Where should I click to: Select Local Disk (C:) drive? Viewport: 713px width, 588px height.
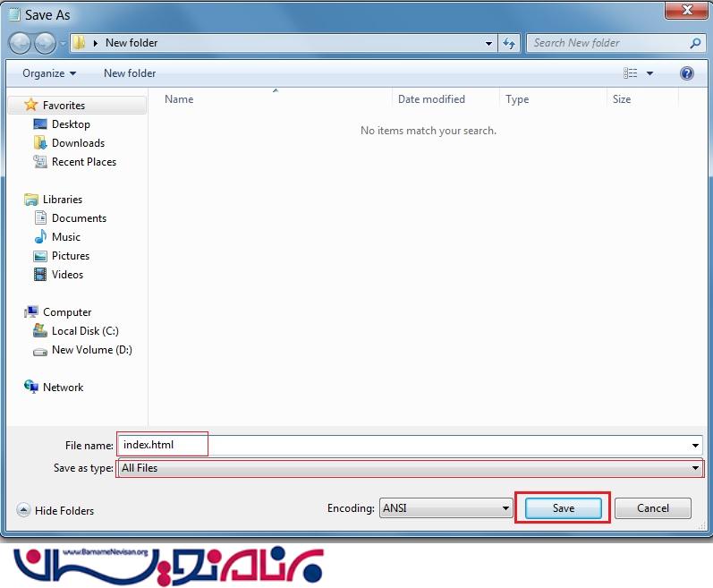coord(85,331)
